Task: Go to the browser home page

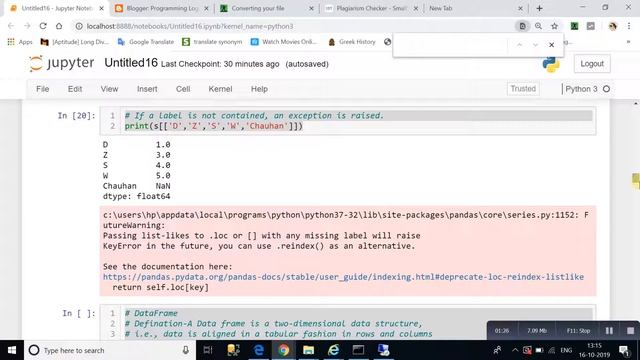Action: coord(59,26)
